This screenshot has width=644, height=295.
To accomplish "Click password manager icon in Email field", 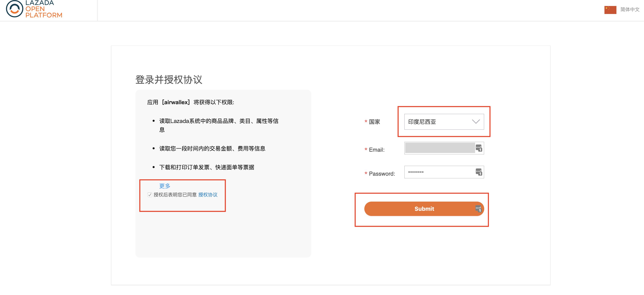I will [x=479, y=148].
